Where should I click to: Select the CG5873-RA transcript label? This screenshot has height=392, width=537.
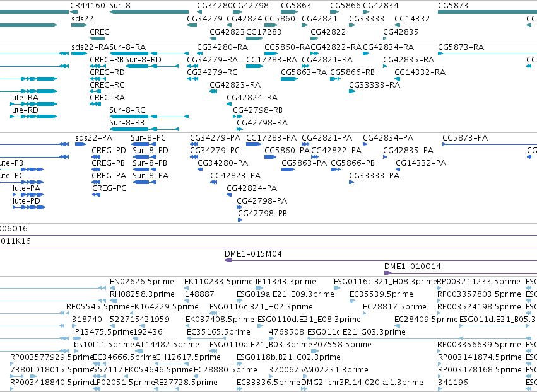click(461, 47)
